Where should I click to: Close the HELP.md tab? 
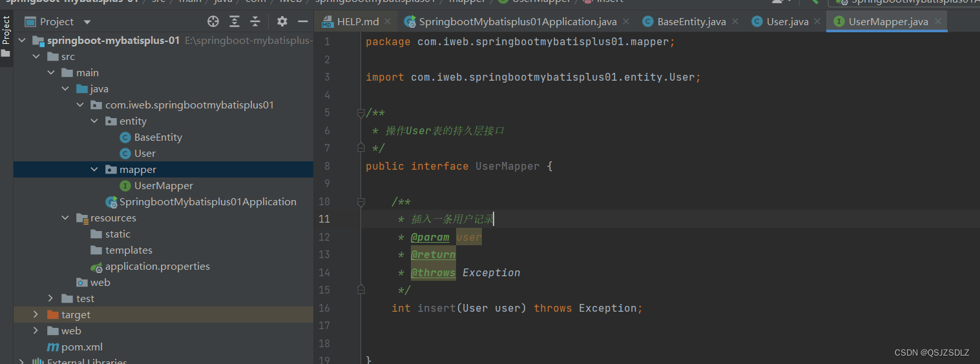click(x=388, y=21)
